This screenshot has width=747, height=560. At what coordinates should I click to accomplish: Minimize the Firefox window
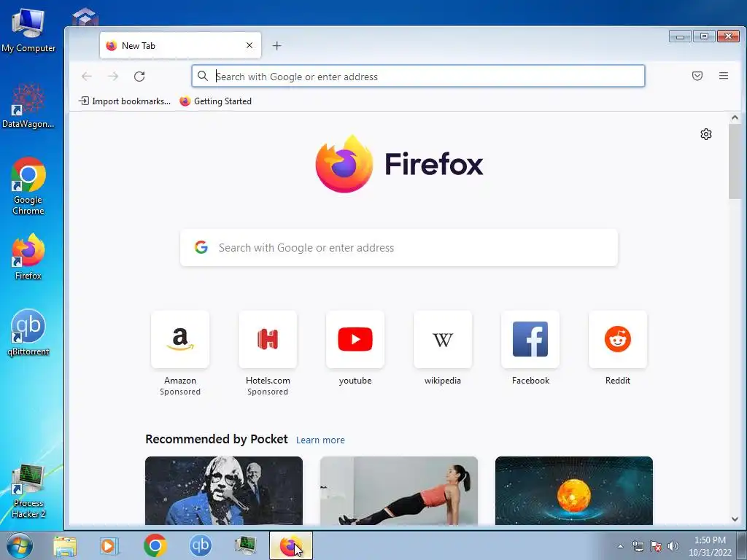click(680, 36)
